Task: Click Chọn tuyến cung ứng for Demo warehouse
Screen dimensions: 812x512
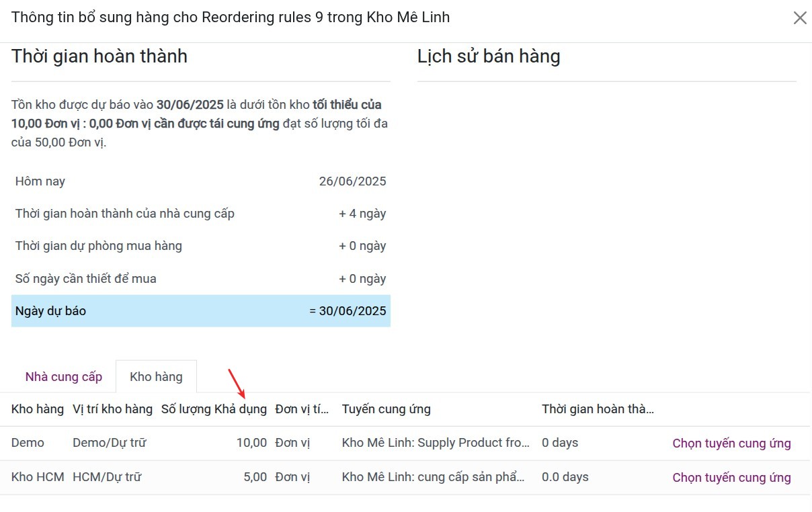Action: 731,443
